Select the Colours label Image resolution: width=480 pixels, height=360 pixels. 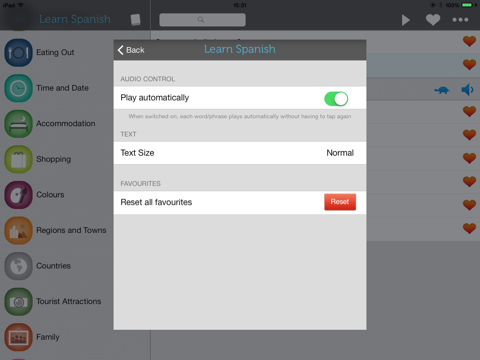point(50,195)
